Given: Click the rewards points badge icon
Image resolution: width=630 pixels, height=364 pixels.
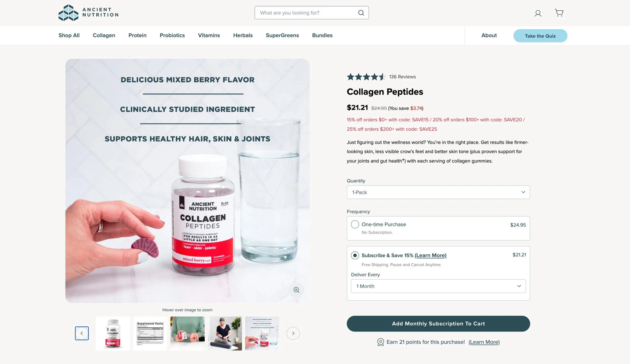Looking at the screenshot, I should tap(381, 342).
